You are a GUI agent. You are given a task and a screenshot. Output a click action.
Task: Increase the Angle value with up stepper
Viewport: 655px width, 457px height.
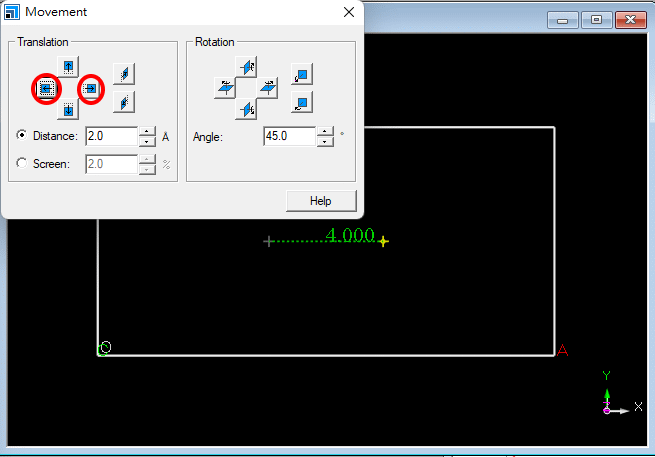pyautogui.click(x=324, y=131)
